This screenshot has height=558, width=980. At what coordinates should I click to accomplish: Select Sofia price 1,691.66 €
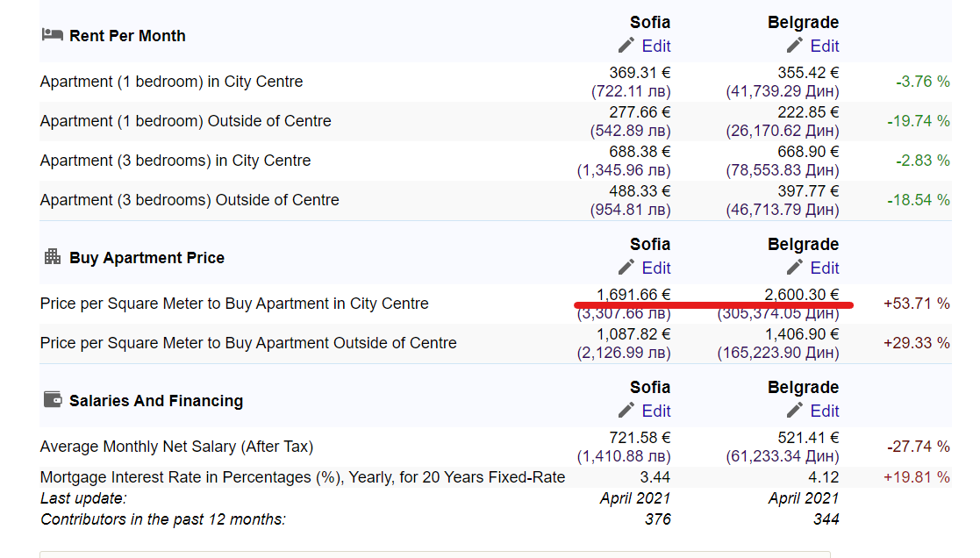[x=633, y=294]
